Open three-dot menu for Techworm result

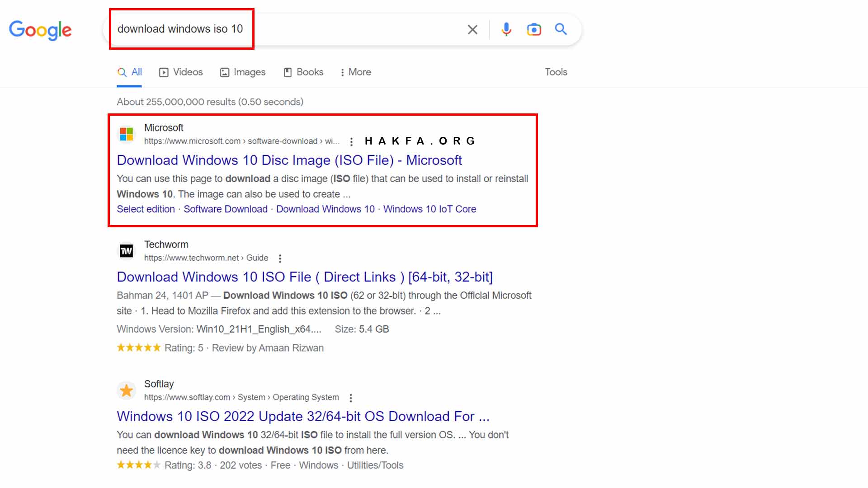click(280, 258)
